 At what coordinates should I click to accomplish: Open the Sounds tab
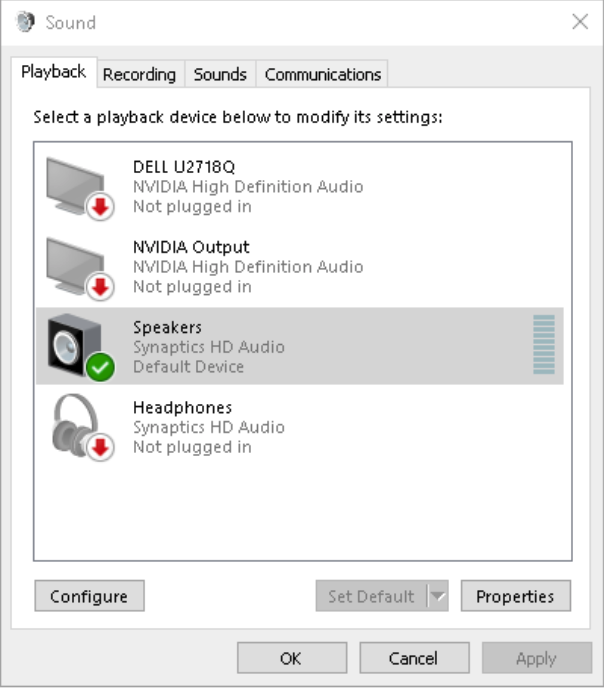[220, 74]
